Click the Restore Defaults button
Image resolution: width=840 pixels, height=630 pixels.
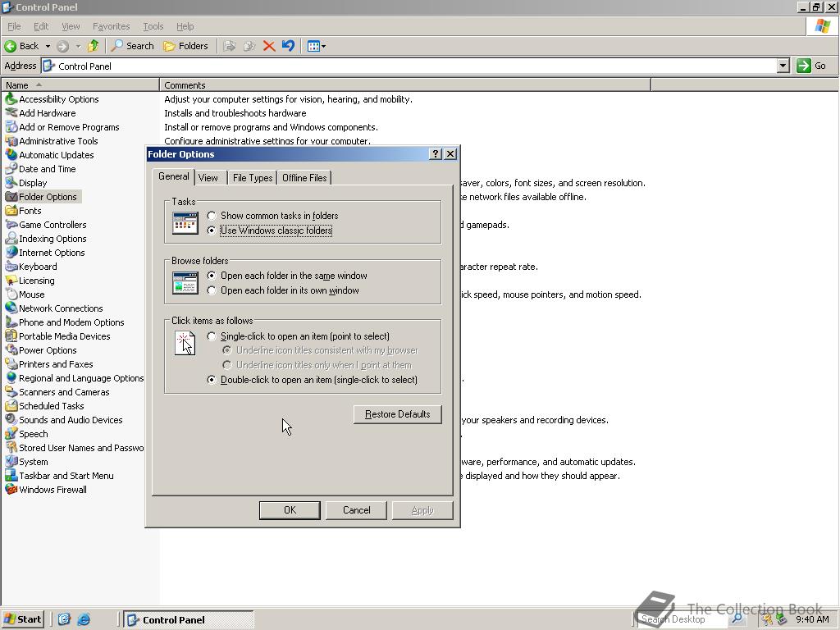coord(398,414)
